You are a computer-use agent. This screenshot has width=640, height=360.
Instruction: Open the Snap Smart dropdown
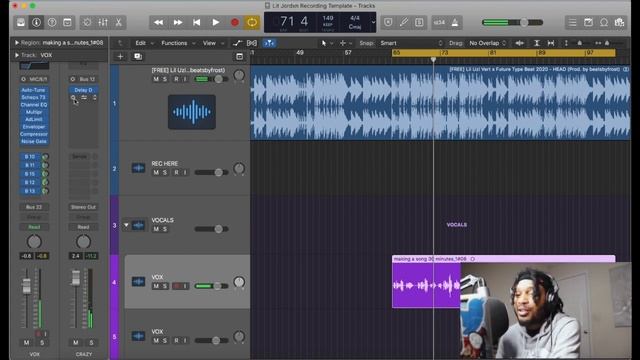[x=410, y=43]
